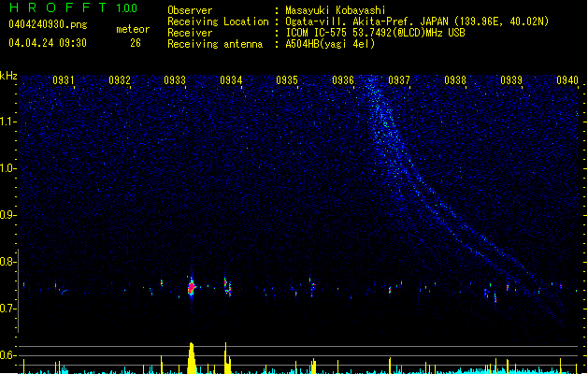The image size is (588, 374).
Task: Click the meteor echo just before 0934
Action: point(227,287)
